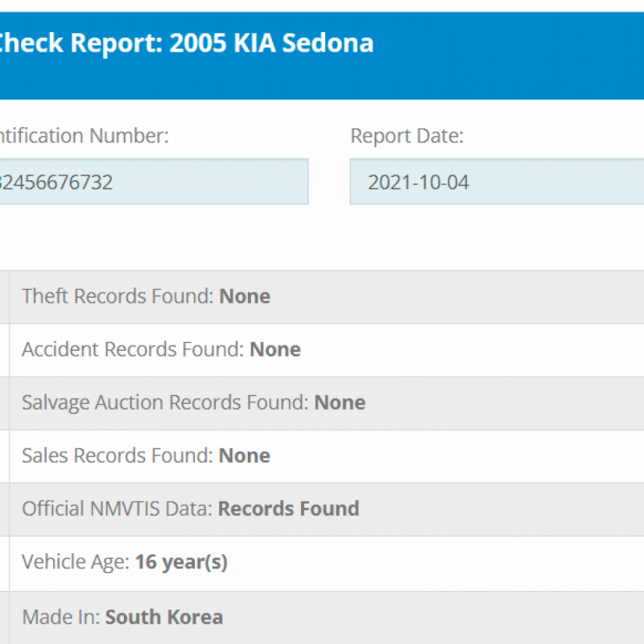Click the Official NMVTIS Data label
The height and width of the screenshot is (644, 644).
click(118, 509)
